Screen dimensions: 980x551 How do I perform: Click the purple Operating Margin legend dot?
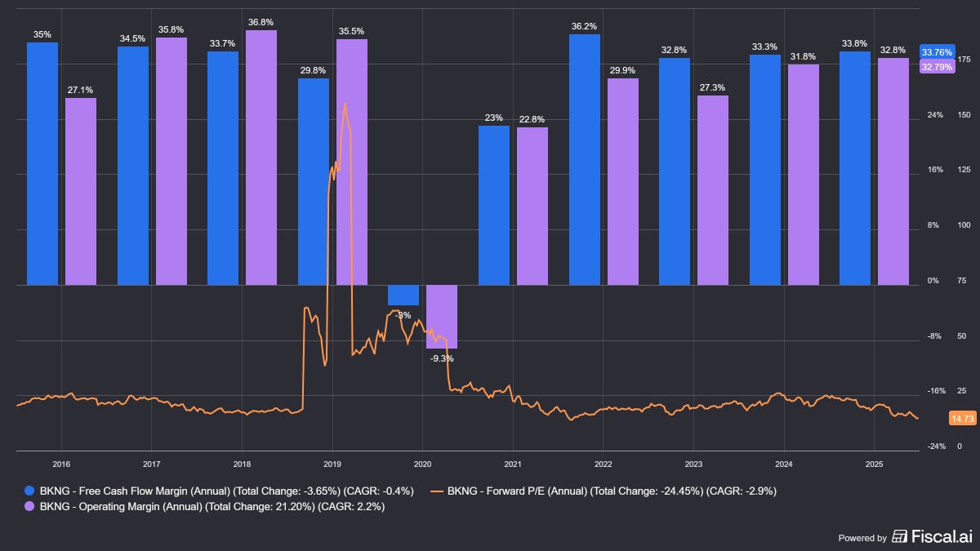[x=31, y=506]
